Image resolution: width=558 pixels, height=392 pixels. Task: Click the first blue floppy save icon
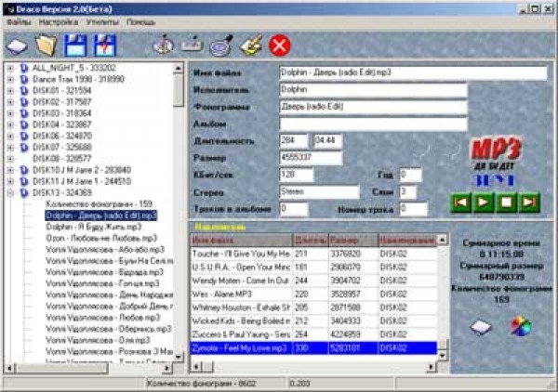pyautogui.click(x=75, y=44)
